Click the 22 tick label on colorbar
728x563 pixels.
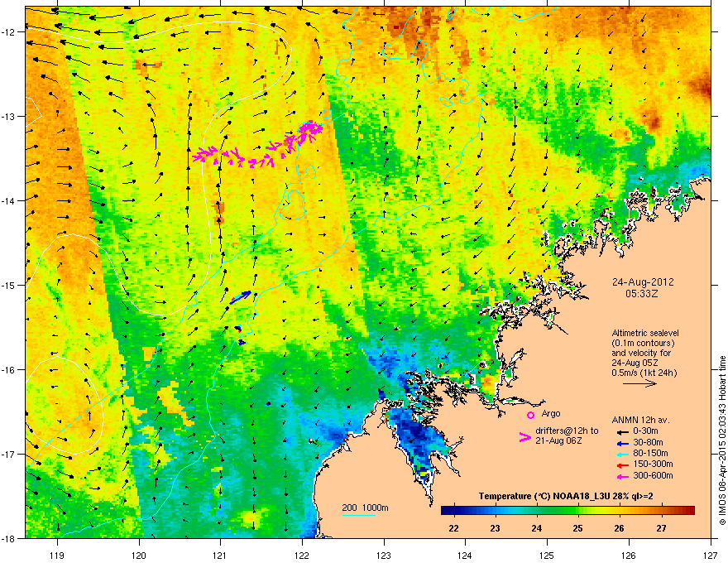(x=453, y=528)
